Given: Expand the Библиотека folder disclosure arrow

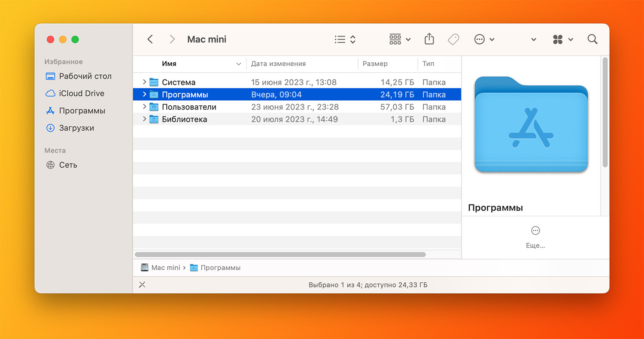Looking at the screenshot, I should 144,119.
